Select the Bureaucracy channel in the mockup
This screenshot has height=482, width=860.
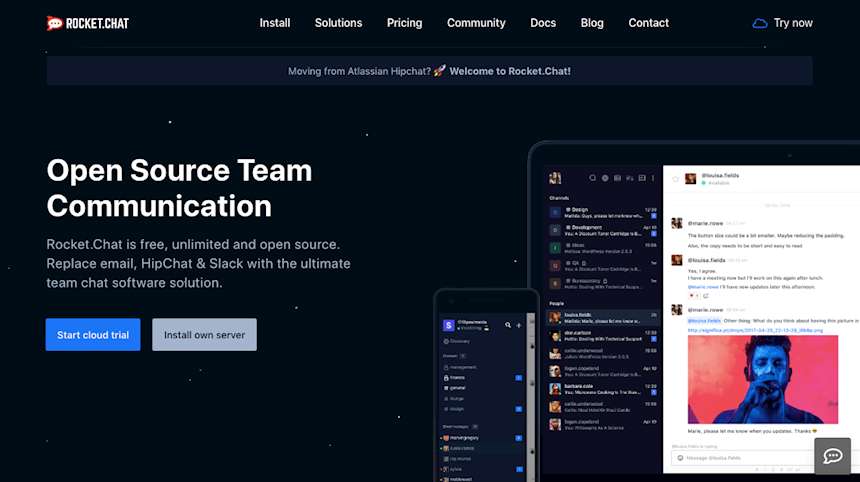(603, 283)
